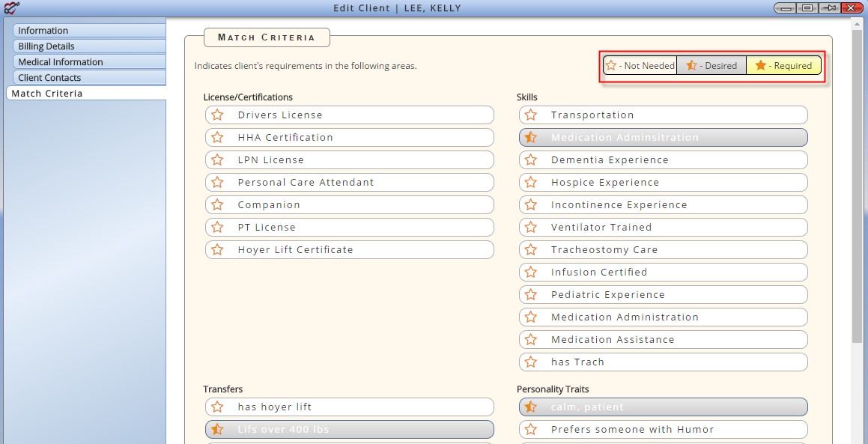The height and width of the screenshot is (444, 868).
Task: Toggle the Lifs over 400 lbs criterion
Action: coord(349,430)
